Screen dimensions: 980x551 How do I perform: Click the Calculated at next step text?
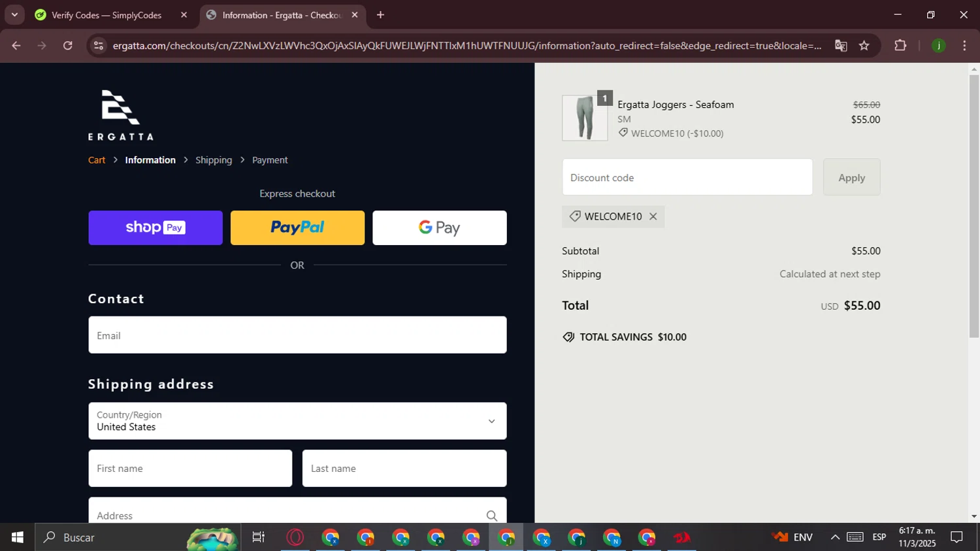(830, 274)
